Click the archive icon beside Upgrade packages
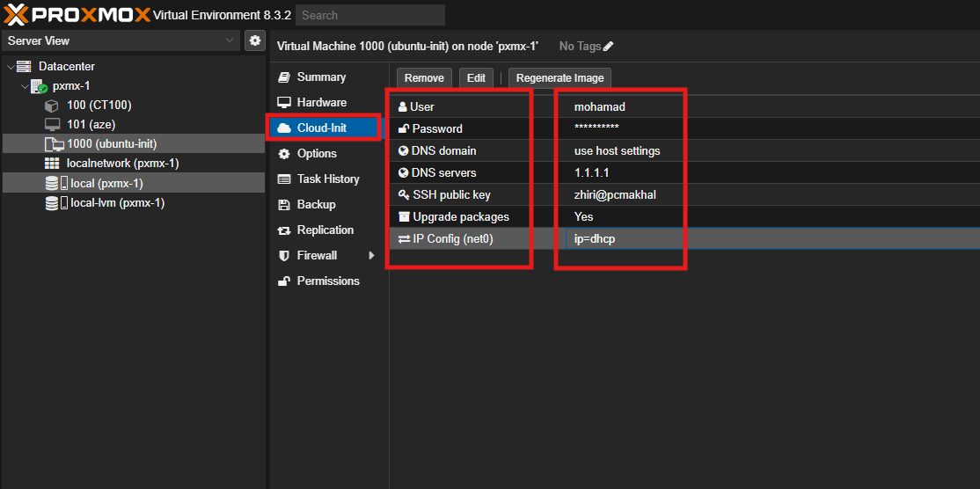Viewport: 980px width, 489px height. (404, 216)
